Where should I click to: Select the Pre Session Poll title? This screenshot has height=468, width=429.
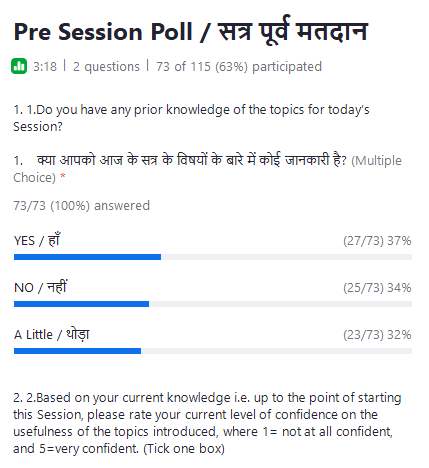click(x=190, y=33)
